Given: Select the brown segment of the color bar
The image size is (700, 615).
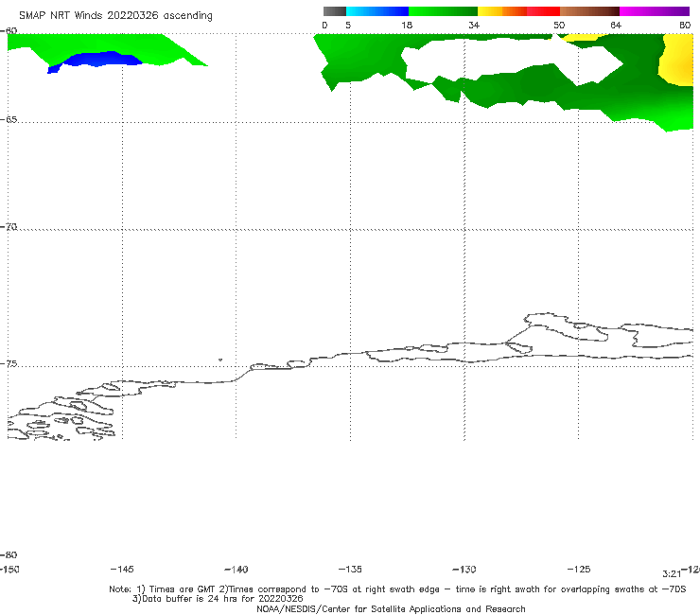Looking at the screenshot, I should click(589, 11).
